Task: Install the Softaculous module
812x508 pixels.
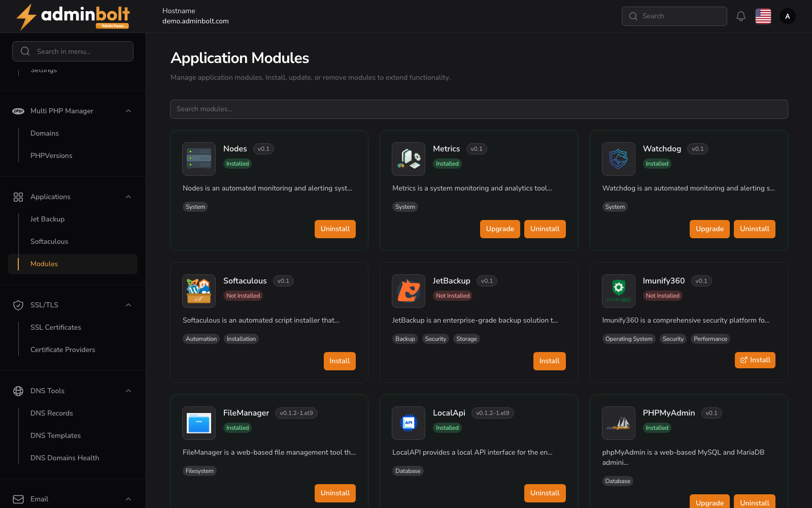Action: point(340,361)
